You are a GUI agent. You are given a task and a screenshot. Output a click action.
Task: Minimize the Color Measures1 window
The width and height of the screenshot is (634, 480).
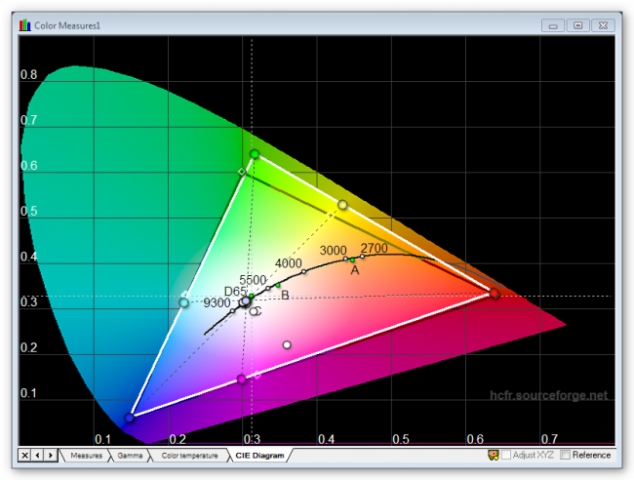pyautogui.click(x=554, y=25)
